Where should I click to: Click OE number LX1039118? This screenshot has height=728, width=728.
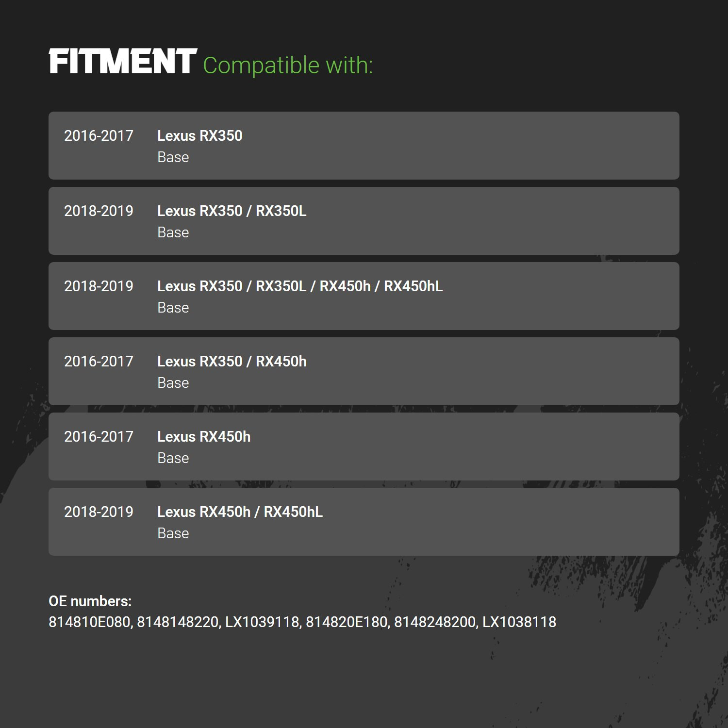[x=262, y=622]
